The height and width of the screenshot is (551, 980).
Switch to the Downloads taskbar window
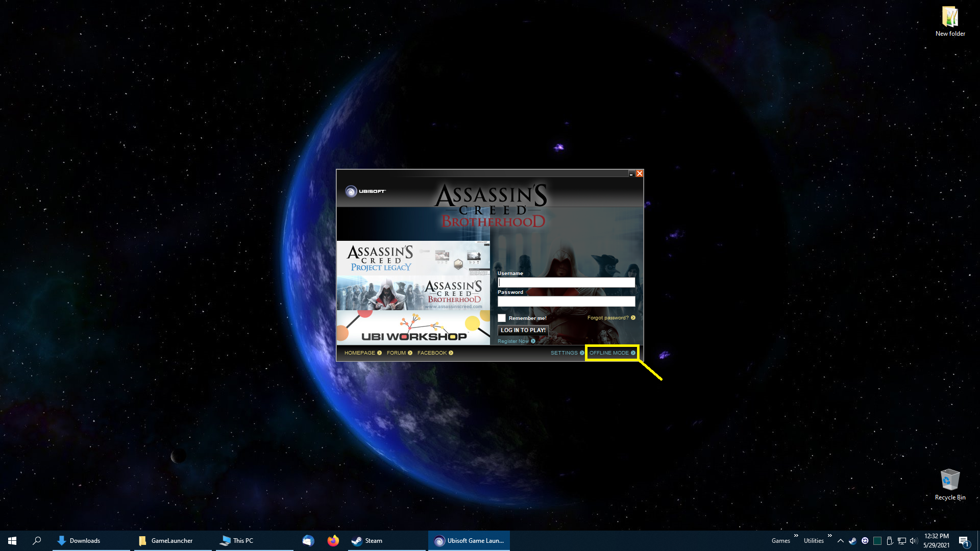[84, 541]
